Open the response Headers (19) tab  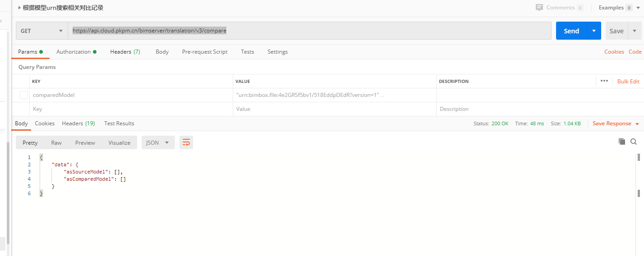coord(78,123)
